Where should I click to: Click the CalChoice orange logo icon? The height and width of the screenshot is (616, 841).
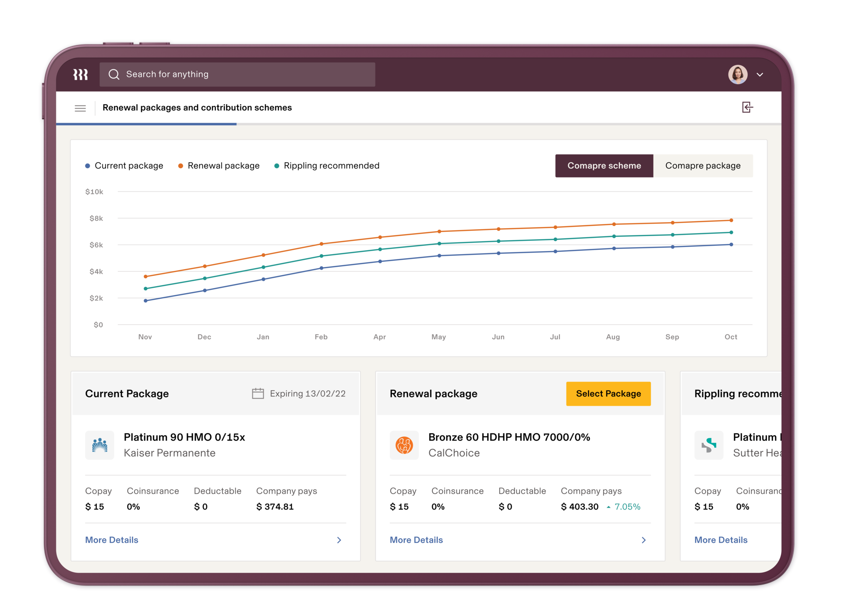pos(404,445)
